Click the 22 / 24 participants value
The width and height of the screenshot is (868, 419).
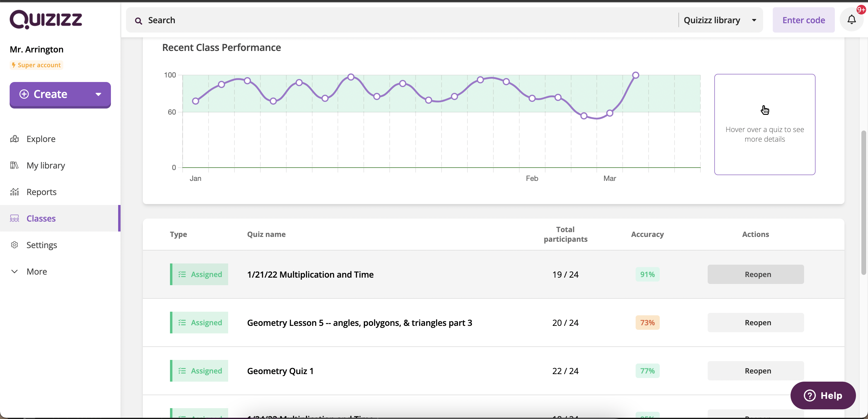(565, 371)
